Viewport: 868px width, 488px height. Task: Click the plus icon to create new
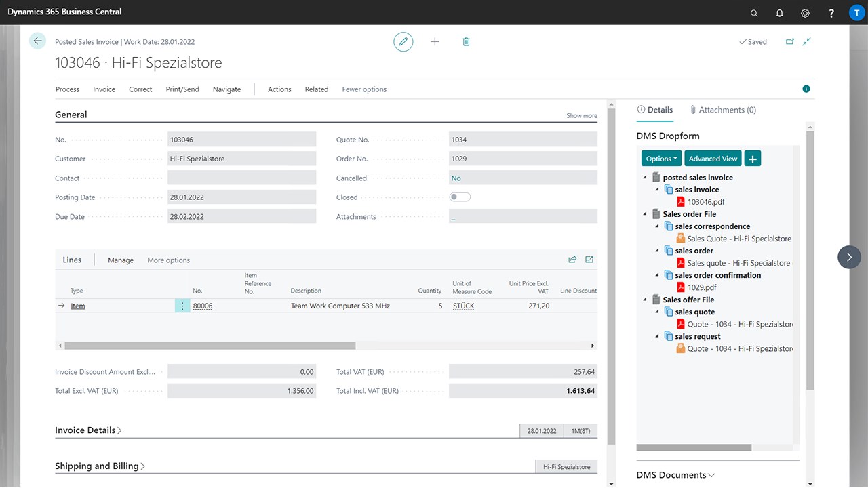coord(435,42)
